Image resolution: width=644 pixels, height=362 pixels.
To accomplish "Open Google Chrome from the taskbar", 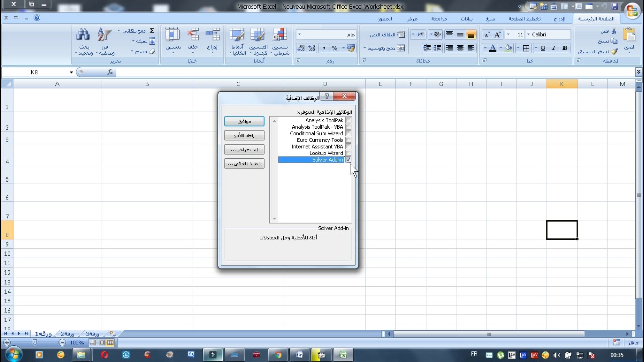I will [x=278, y=355].
